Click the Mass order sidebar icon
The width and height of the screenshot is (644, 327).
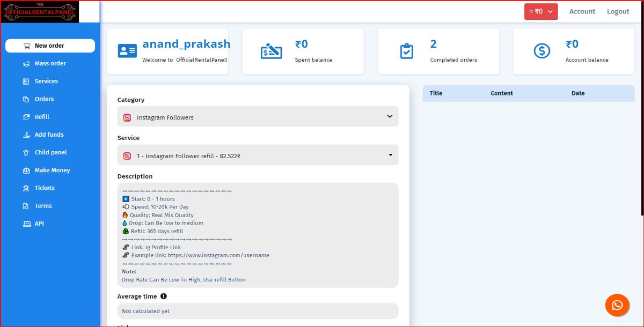pyautogui.click(x=26, y=64)
